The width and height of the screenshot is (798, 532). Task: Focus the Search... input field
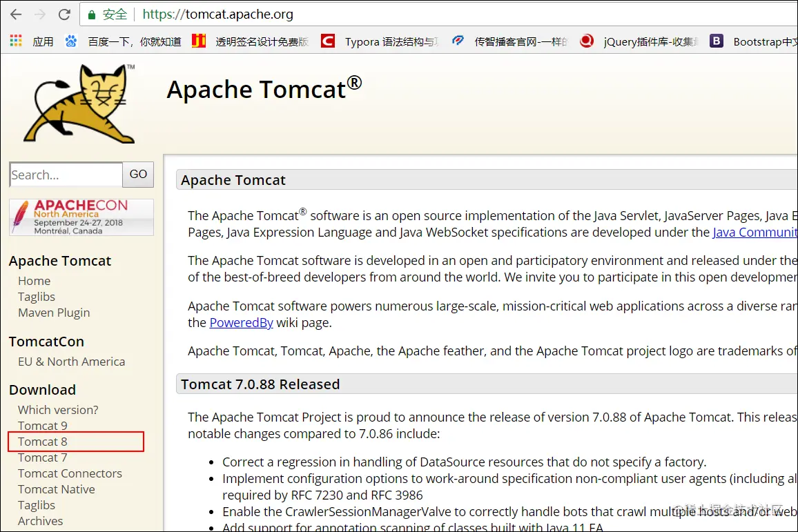[x=66, y=175]
